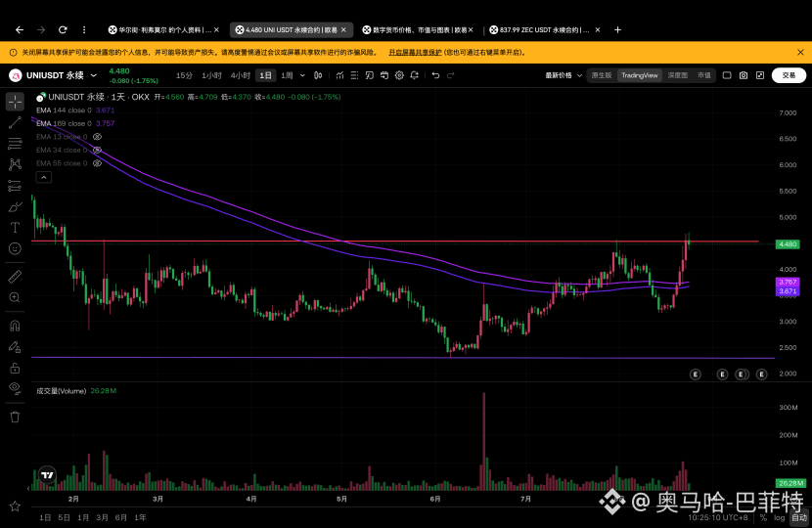Take a chart snapshot with camera
The height and width of the screenshot is (528, 812).
[744, 75]
